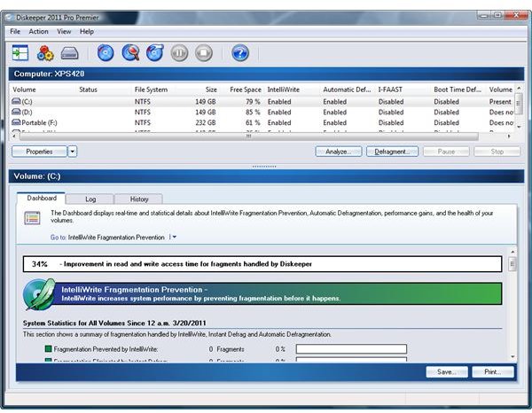The image size is (532, 413).
Task: Open the Help menu
Action: pos(87,32)
